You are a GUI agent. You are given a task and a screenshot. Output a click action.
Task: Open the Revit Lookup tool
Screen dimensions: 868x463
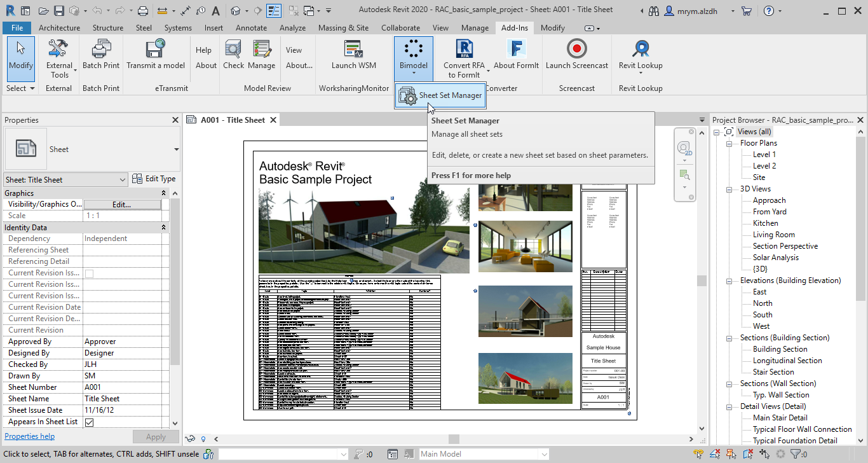click(x=640, y=55)
